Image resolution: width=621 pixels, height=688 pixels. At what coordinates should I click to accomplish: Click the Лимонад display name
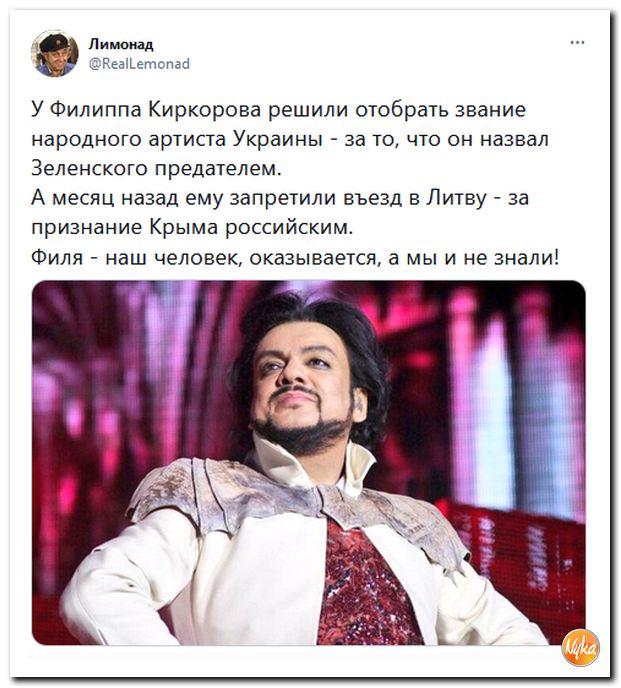tap(121, 44)
